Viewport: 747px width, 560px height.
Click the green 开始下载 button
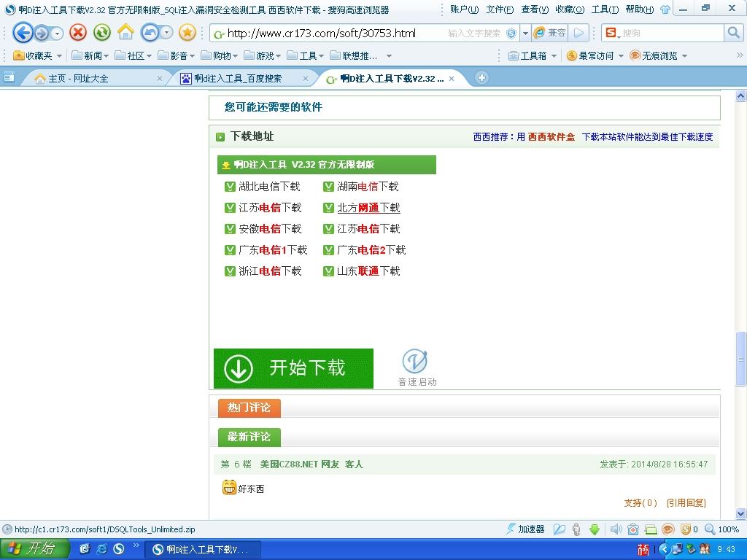click(x=293, y=368)
